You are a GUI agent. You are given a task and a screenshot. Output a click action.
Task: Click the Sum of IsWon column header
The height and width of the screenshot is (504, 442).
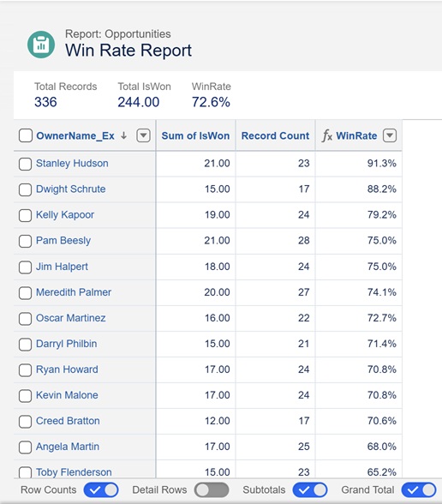195,135
